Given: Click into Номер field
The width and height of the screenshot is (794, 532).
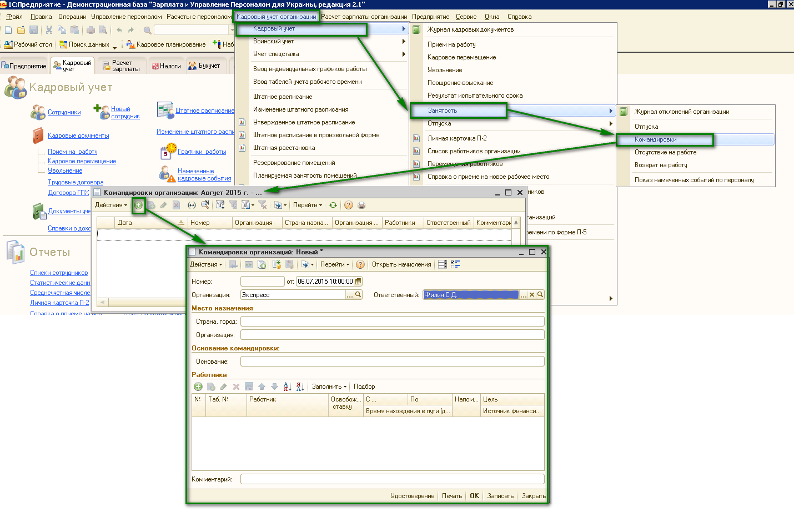Looking at the screenshot, I should (262, 282).
